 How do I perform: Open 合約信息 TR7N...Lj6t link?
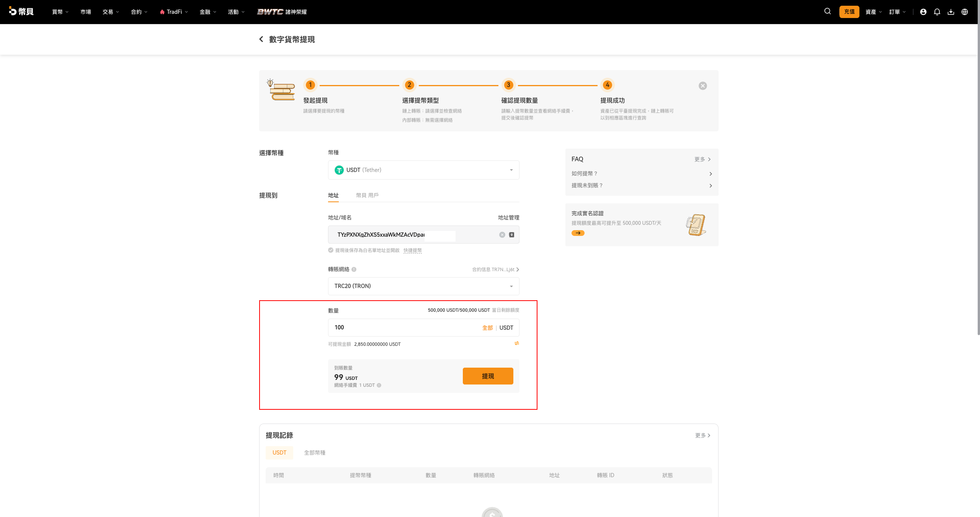click(x=495, y=270)
